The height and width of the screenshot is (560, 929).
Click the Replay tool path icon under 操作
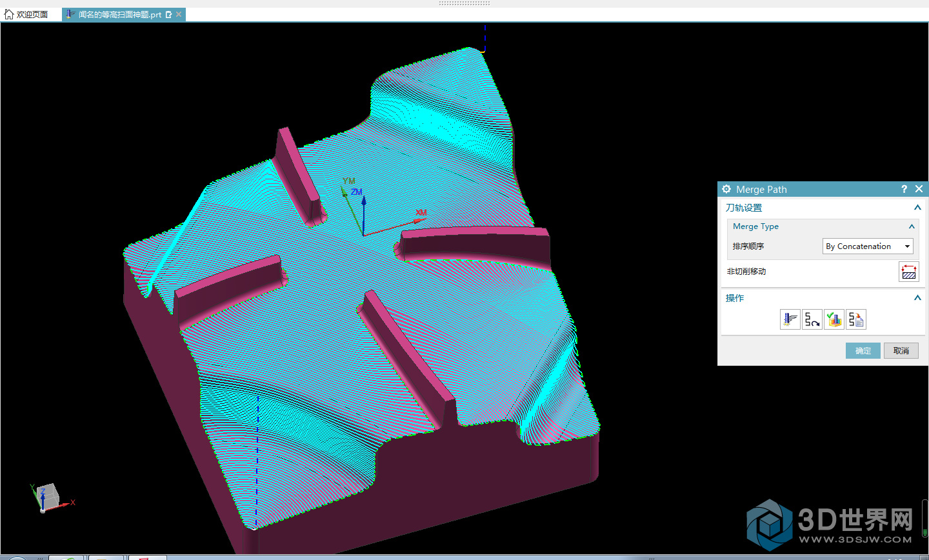[x=812, y=319]
